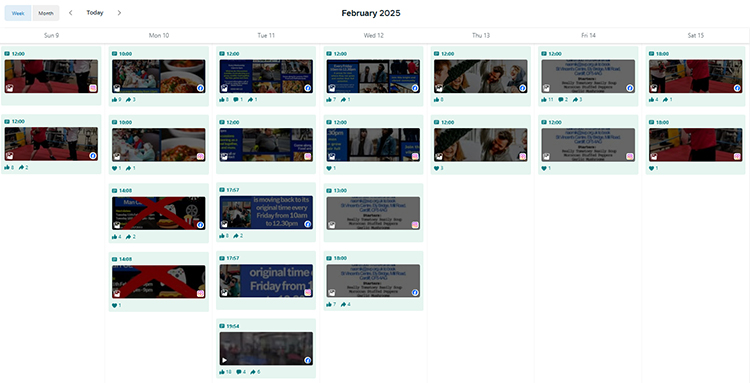Screen dimensions: 750x383
Task: Click comment count on Tue 11 19:54 video post
Action: click(x=240, y=372)
